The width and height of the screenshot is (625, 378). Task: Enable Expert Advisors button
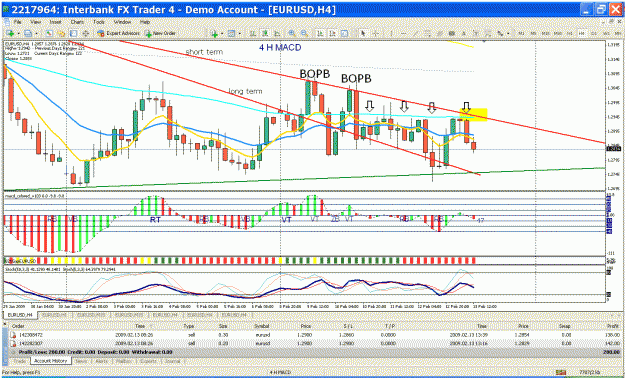[118, 33]
